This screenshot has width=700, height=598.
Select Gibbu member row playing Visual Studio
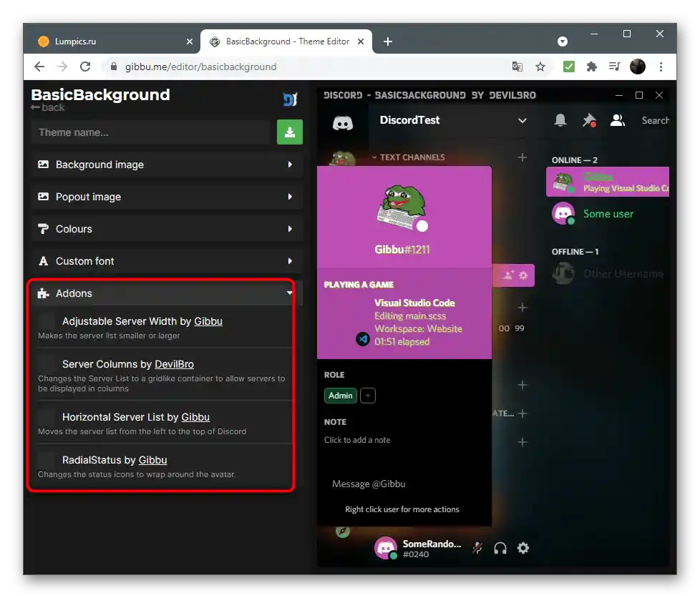pyautogui.click(x=608, y=182)
